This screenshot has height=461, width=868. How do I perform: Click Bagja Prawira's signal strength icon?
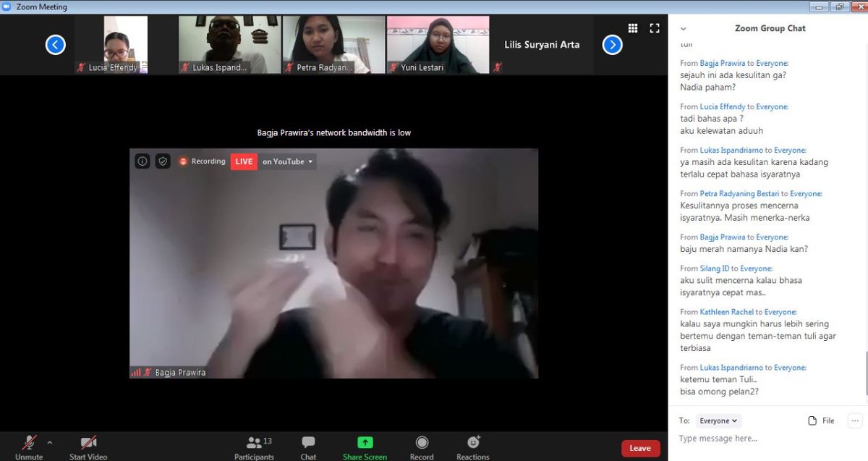(x=135, y=372)
